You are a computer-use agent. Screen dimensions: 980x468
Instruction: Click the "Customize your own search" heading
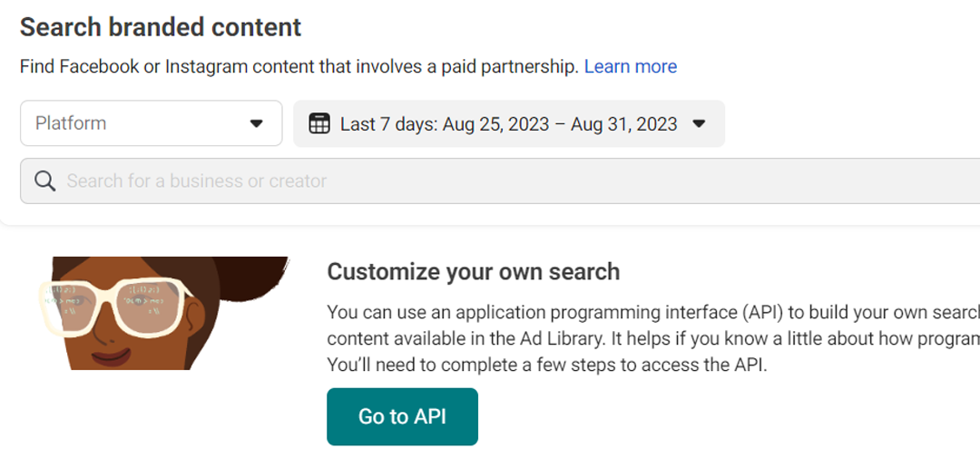[x=473, y=271]
